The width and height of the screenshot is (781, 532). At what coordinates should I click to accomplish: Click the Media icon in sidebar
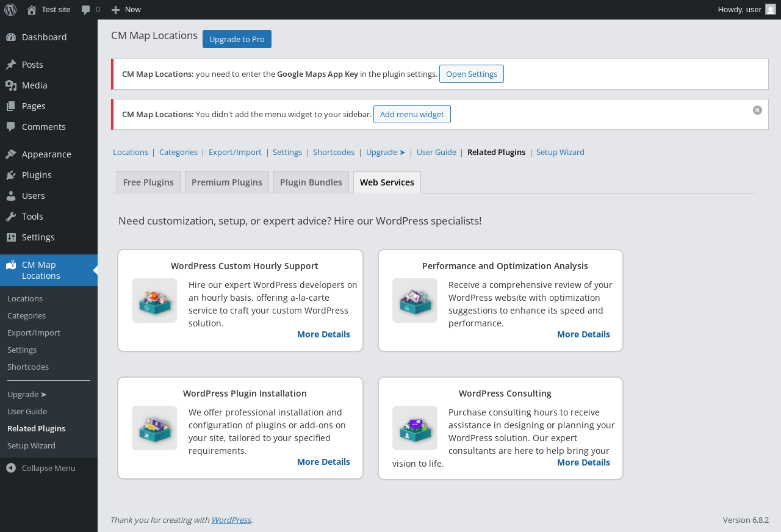point(11,85)
